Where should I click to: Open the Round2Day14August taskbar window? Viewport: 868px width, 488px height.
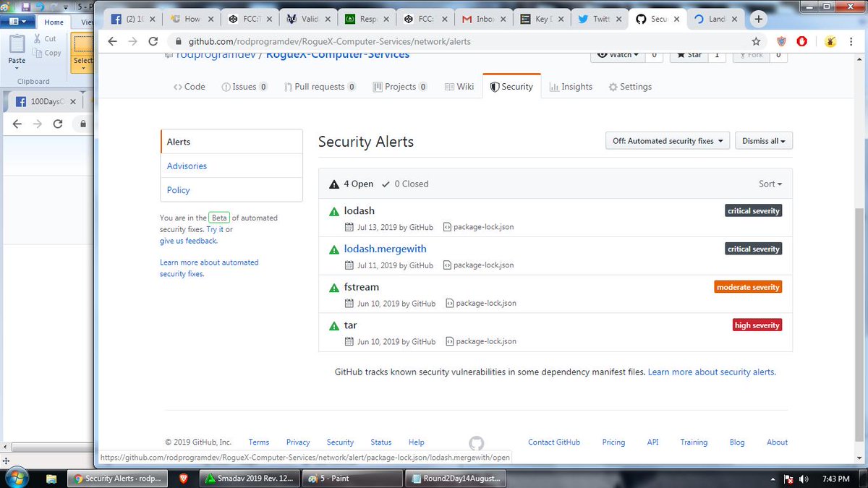(x=454, y=479)
